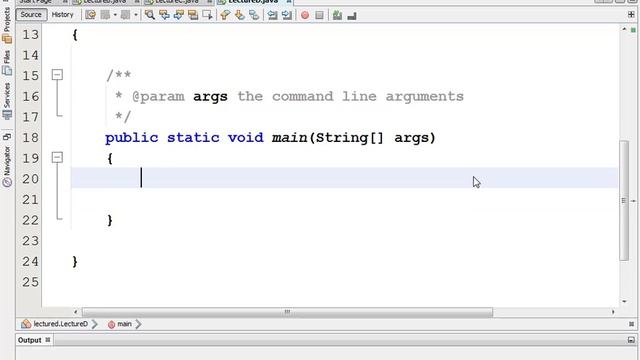Click the horizontal scrollbar thumb

[x=287, y=312]
